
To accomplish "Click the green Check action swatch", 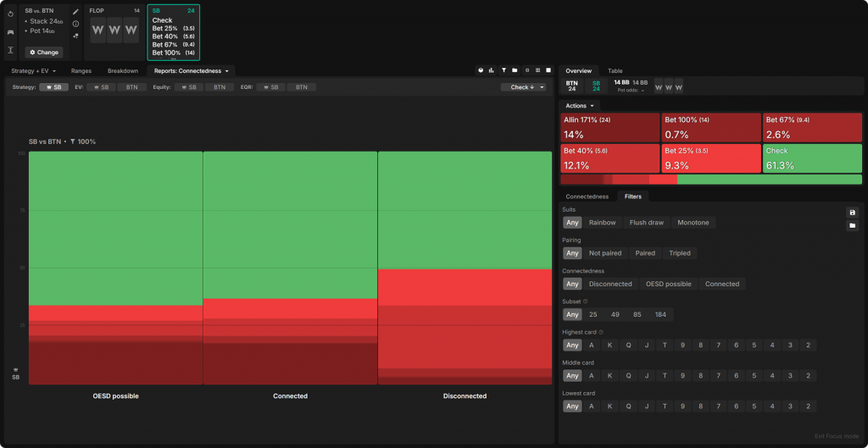I will (x=811, y=158).
